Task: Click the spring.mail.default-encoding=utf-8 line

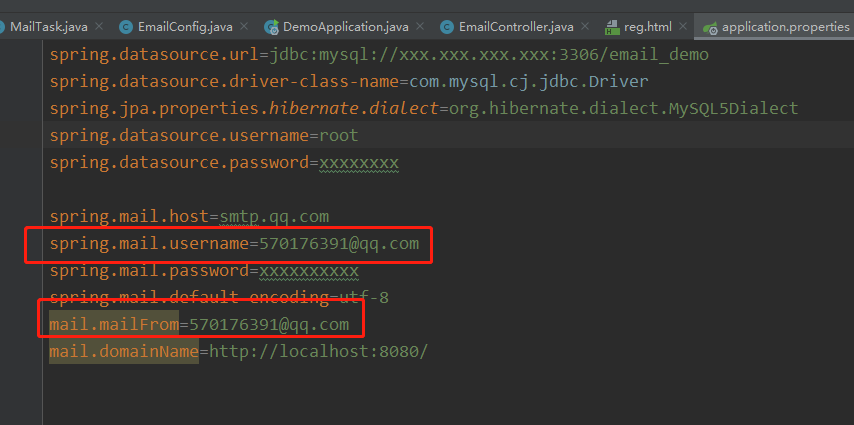Action: click(x=219, y=298)
